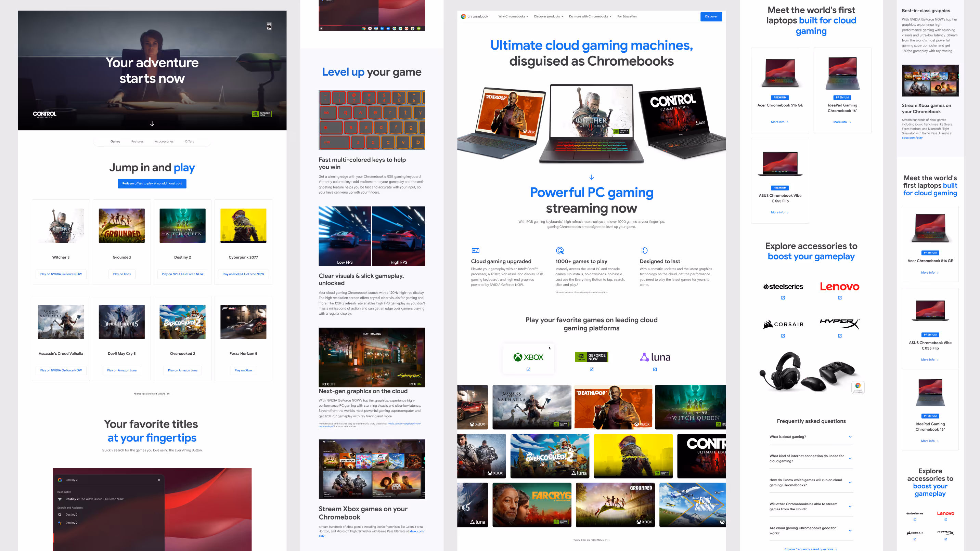This screenshot has width=980, height=551.
Task: Open external link icon under Xbox logo
Action: click(x=528, y=369)
